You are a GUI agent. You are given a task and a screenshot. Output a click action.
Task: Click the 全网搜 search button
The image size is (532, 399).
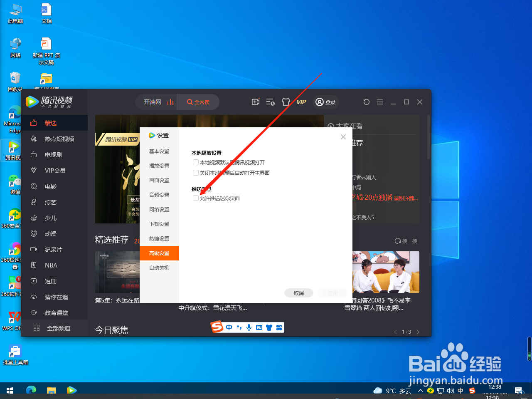(x=198, y=102)
